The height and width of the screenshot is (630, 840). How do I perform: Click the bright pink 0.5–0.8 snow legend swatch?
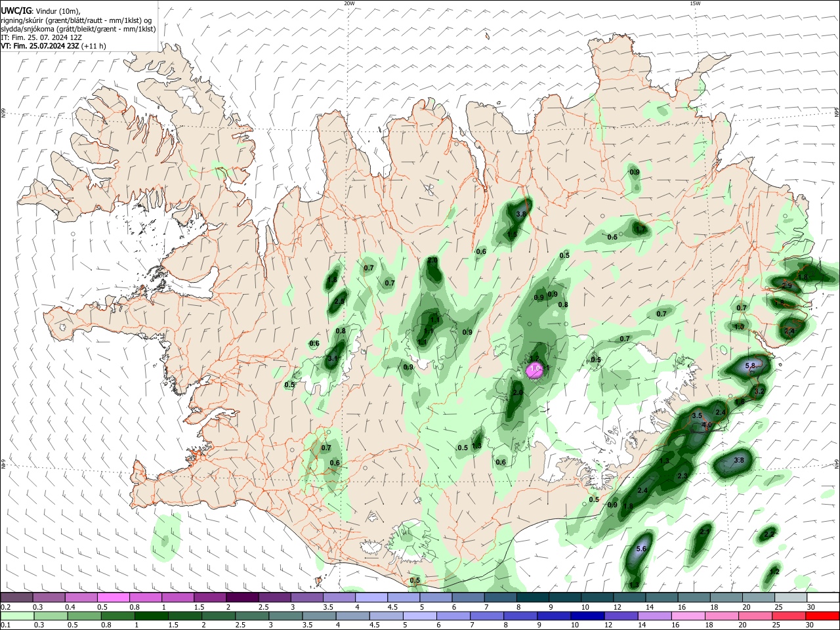(113, 597)
